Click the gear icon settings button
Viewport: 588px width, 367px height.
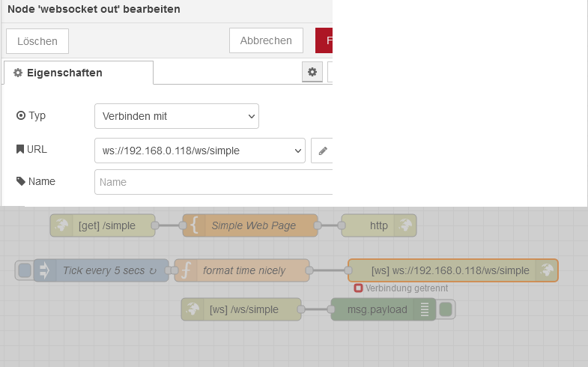tap(312, 72)
